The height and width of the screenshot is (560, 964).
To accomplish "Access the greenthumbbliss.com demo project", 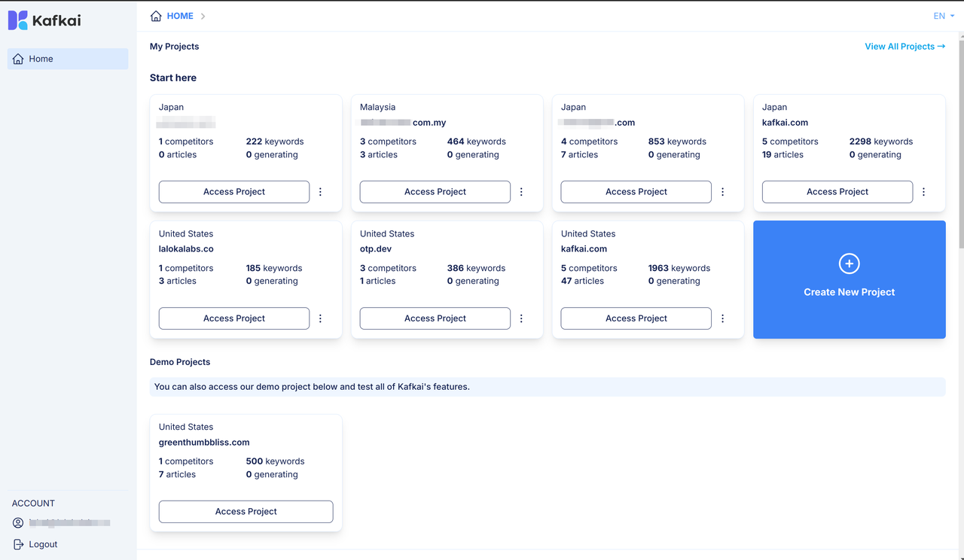I will (246, 512).
